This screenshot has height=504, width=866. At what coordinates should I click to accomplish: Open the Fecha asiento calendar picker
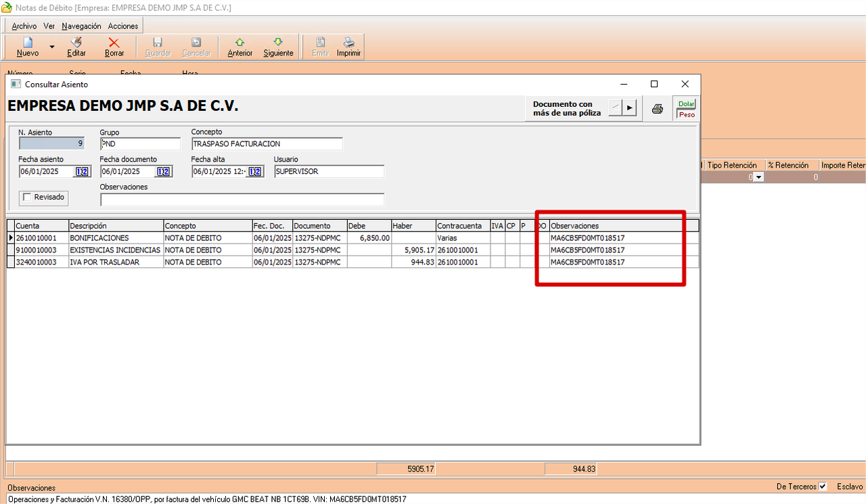[x=82, y=172]
